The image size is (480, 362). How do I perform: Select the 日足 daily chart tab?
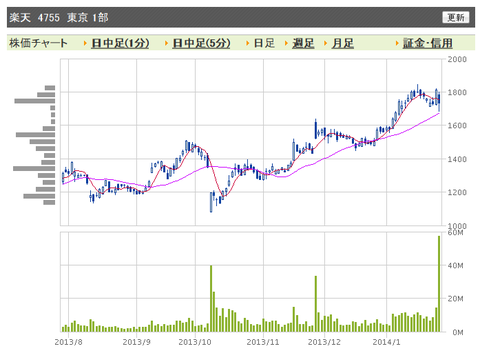point(264,43)
